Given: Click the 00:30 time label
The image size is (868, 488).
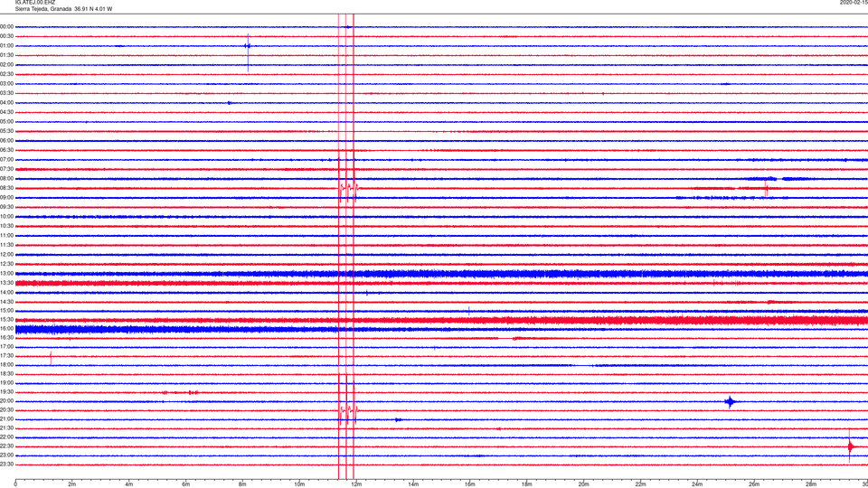Looking at the screenshot, I should tap(6, 36).
